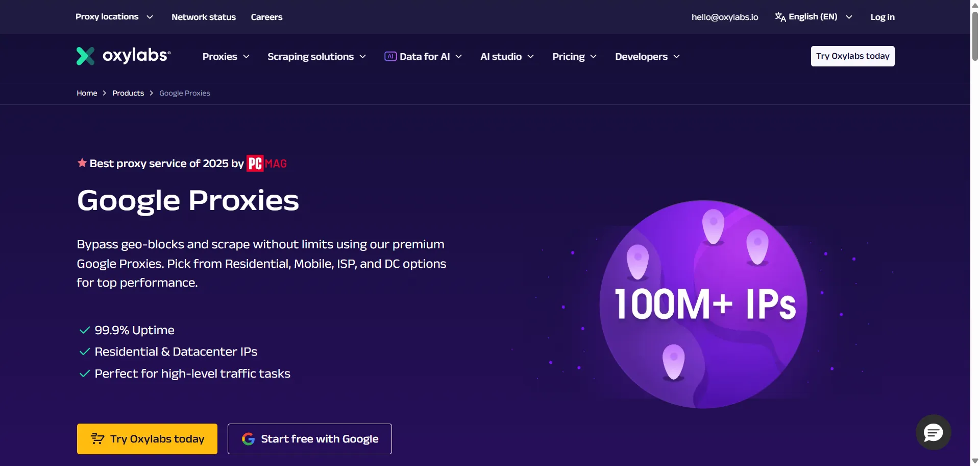Image resolution: width=980 pixels, height=466 pixels.
Task: Click the cart icon on the yellow CTA
Action: pyautogui.click(x=97, y=438)
